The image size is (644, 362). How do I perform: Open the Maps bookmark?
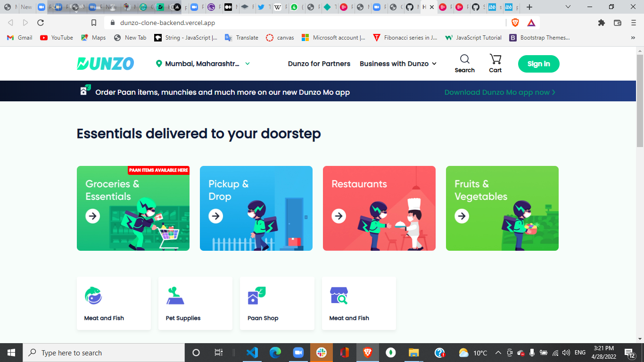pyautogui.click(x=93, y=38)
